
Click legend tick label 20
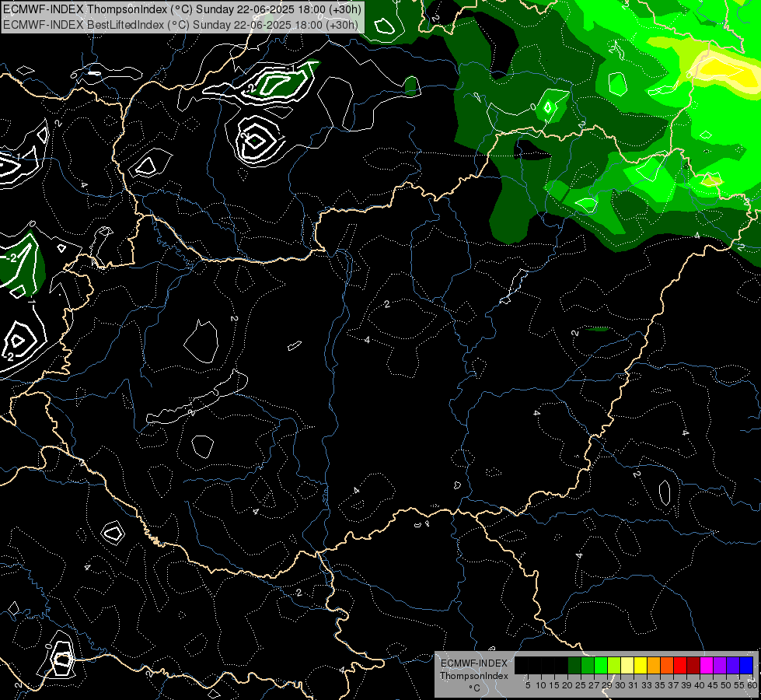tap(567, 685)
